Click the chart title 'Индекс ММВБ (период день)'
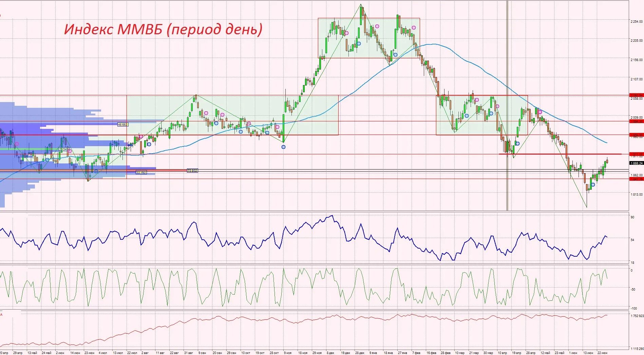This screenshot has width=644, height=355. (x=163, y=29)
